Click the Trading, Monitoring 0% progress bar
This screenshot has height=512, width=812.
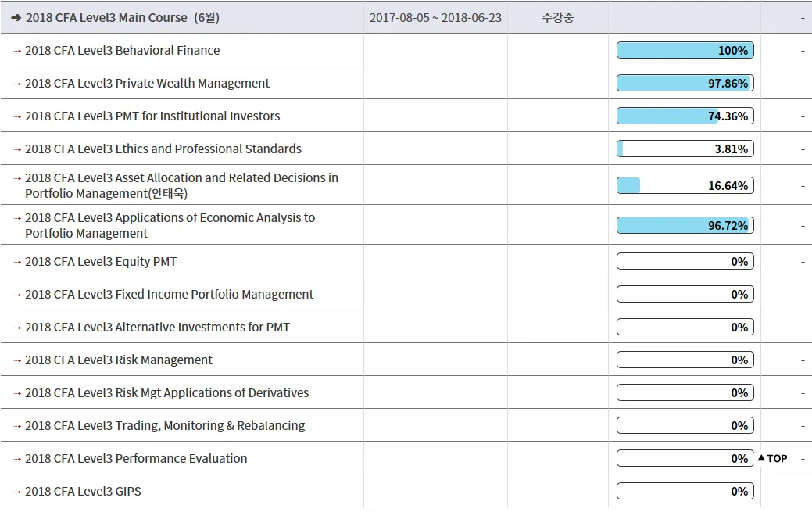[685, 425]
